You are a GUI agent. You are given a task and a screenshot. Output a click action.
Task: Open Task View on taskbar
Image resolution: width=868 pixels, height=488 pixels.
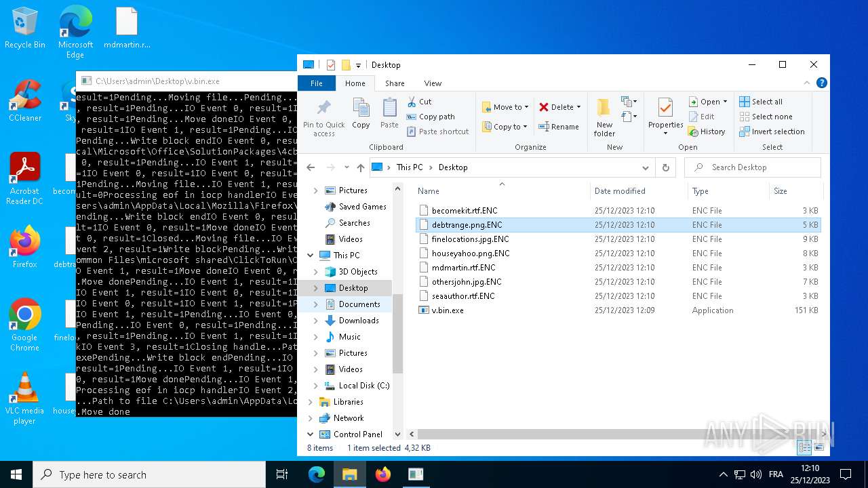(x=282, y=474)
